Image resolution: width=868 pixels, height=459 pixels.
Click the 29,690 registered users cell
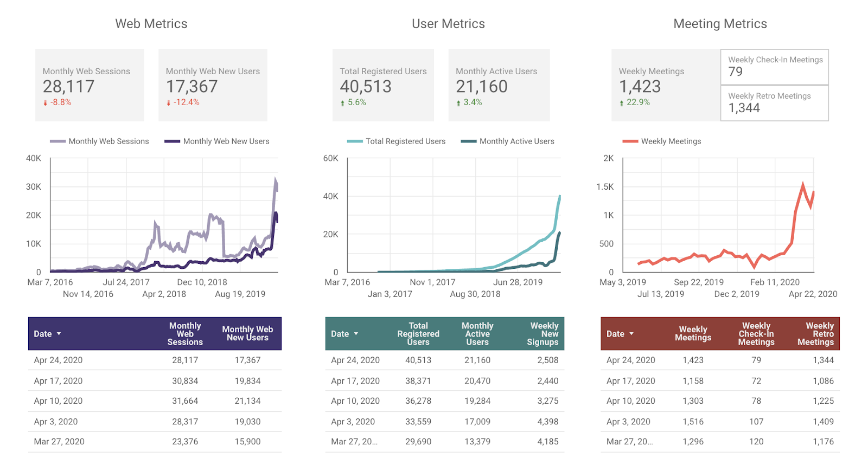point(418,442)
